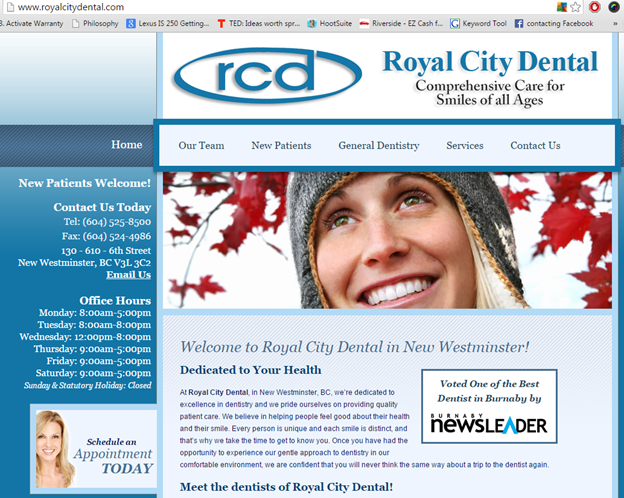The image size is (624, 498).
Task: Click the dark round extension icon
Action: tap(613, 7)
